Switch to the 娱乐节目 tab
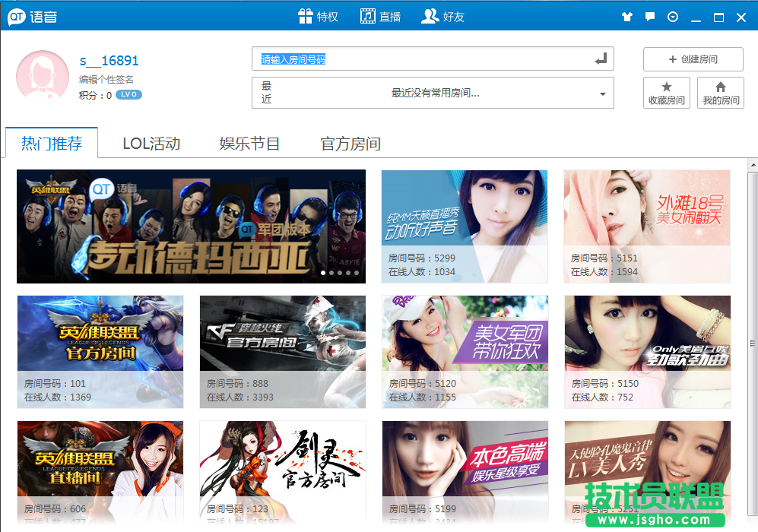Screen dimensions: 758x532 tap(249, 144)
